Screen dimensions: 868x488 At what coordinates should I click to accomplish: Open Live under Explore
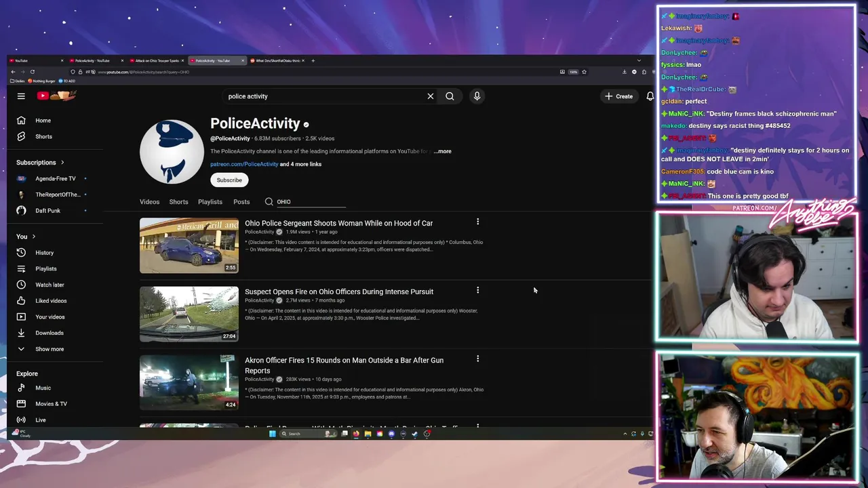41,420
